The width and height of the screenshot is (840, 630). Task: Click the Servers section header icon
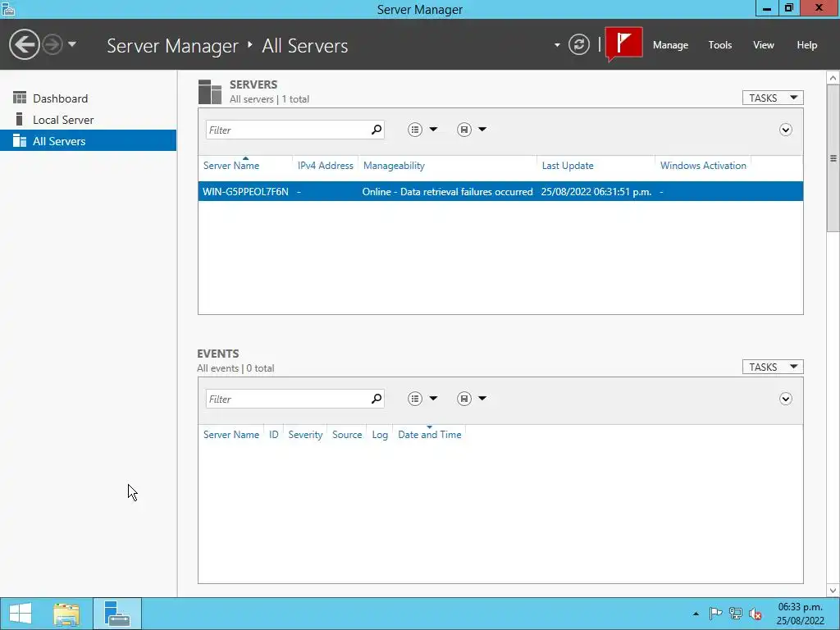(209, 92)
